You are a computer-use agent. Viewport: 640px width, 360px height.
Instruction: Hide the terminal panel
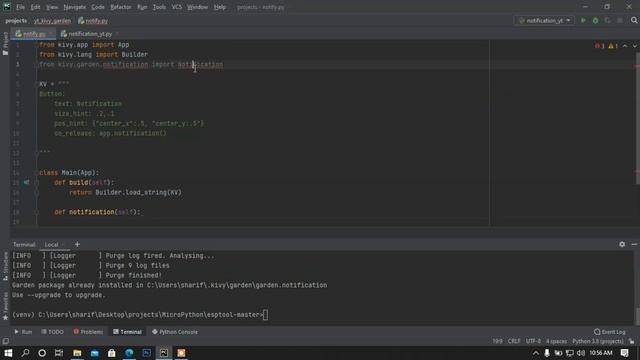pyautogui.click(x=634, y=244)
